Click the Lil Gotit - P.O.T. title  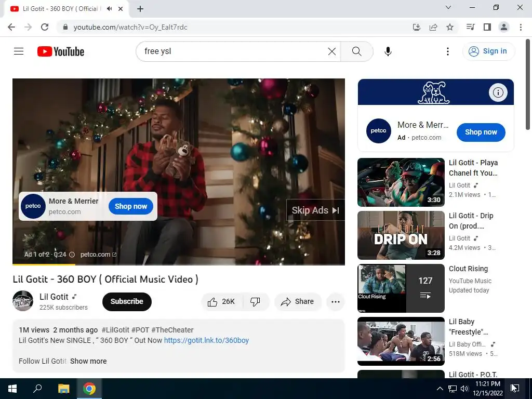point(473,375)
